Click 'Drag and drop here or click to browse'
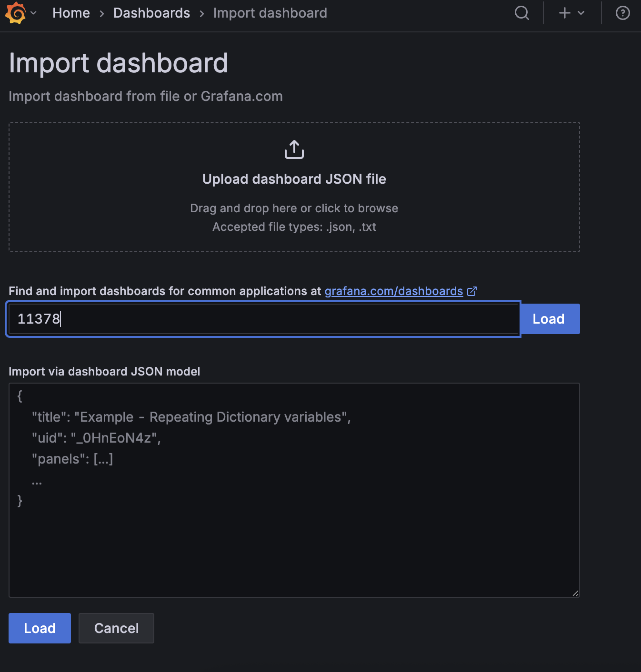Screen dimensions: 641x672 [294, 208]
